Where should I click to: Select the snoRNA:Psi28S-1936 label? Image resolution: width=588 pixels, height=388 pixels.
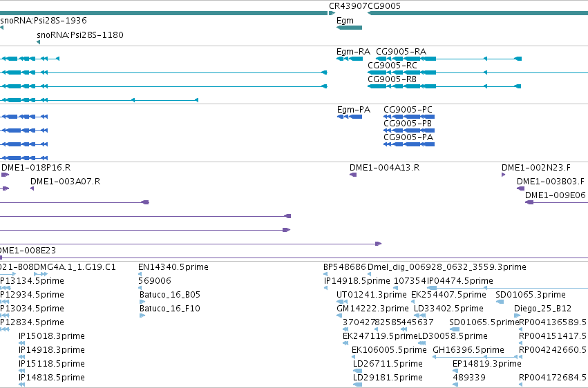pos(44,20)
